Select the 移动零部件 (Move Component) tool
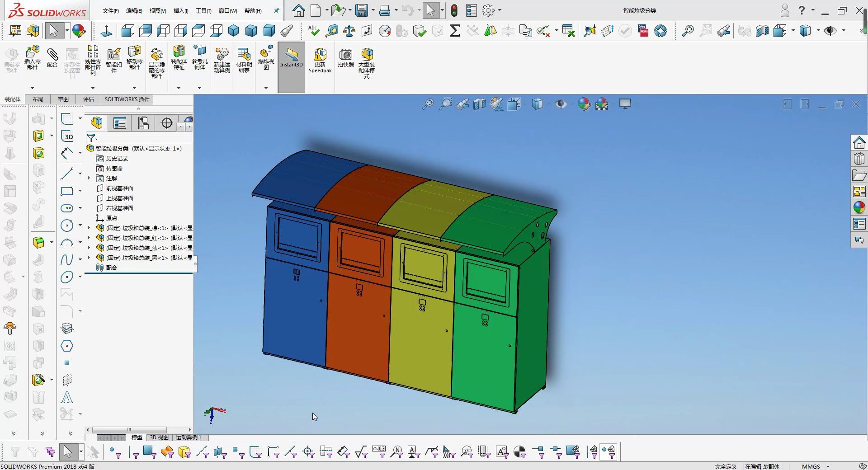 point(134,59)
